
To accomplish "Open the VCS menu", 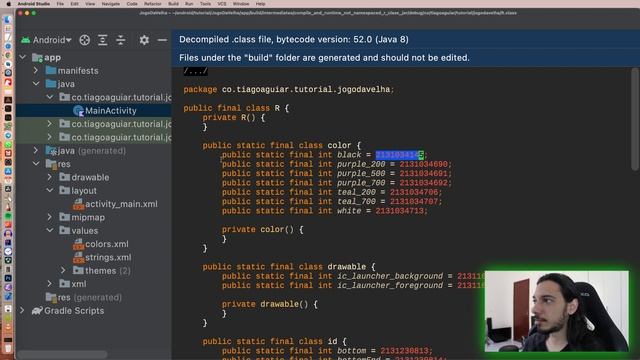I will click(222, 4).
